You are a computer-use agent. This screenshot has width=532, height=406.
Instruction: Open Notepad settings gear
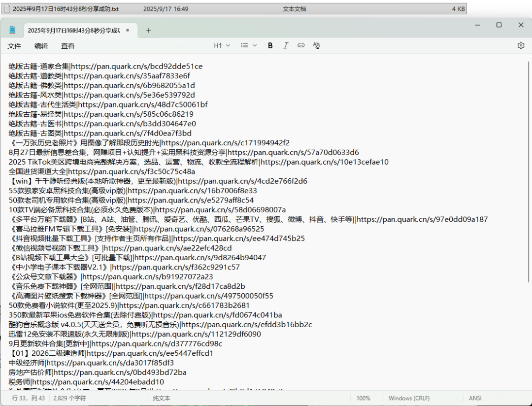tap(521, 45)
